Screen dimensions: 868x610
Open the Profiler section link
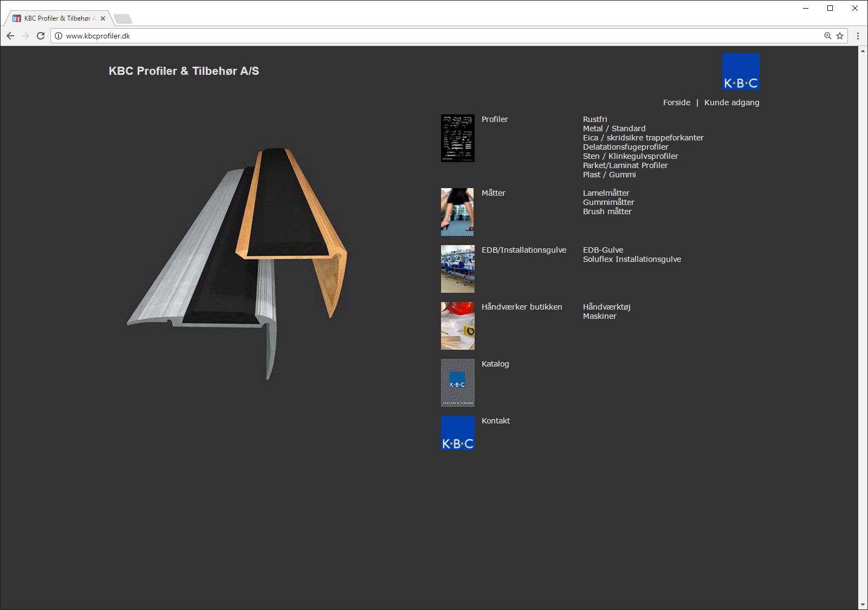tap(495, 119)
